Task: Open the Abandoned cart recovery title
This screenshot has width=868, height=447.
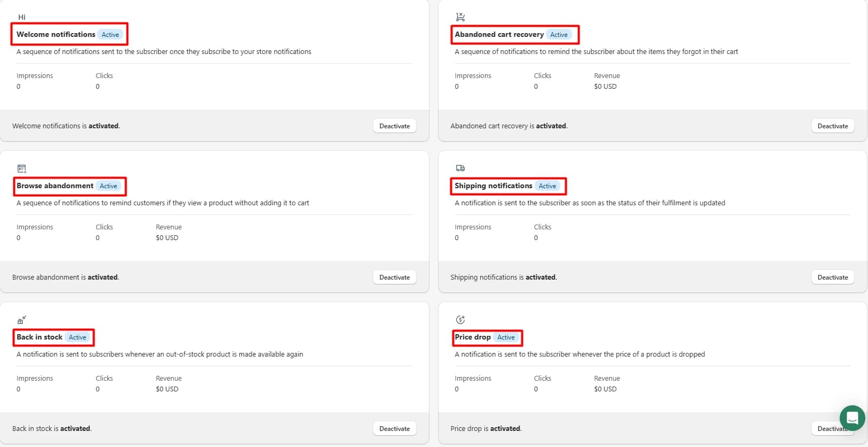Action: click(499, 34)
